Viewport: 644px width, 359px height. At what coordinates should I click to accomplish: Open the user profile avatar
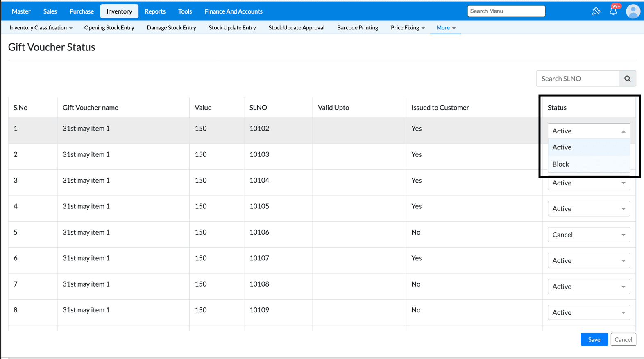tap(633, 11)
